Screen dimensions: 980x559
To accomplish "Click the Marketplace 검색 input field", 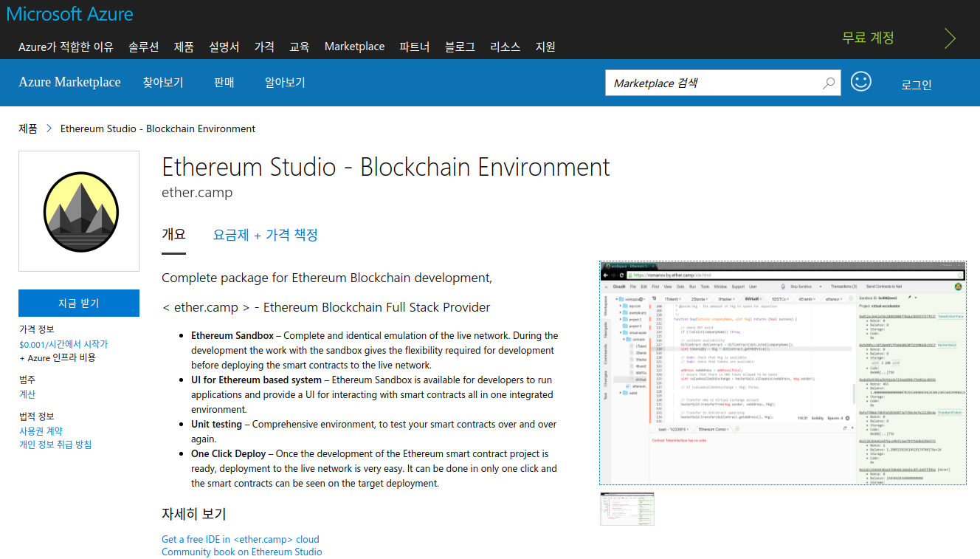I will tap(708, 83).
